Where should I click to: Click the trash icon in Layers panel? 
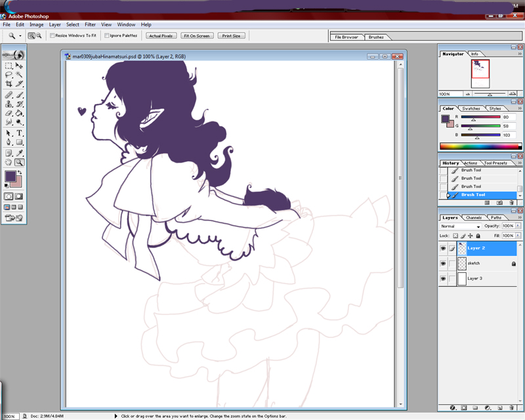[511, 408]
